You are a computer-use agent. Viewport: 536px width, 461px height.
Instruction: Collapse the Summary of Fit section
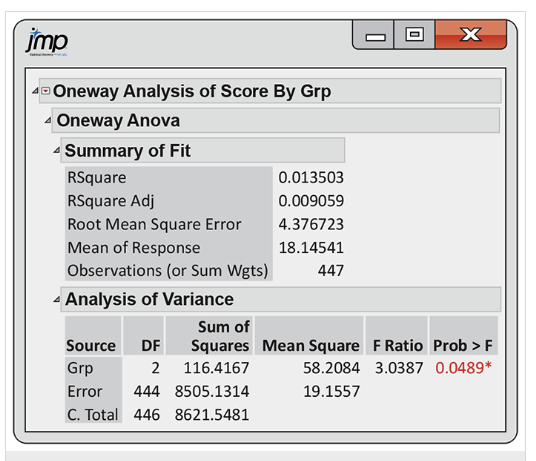57,150
